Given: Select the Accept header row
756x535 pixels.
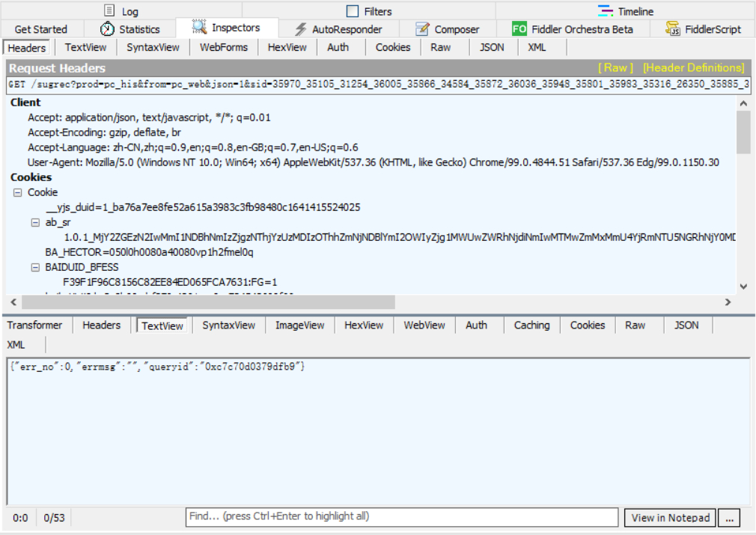Looking at the screenshot, I should tap(149, 117).
